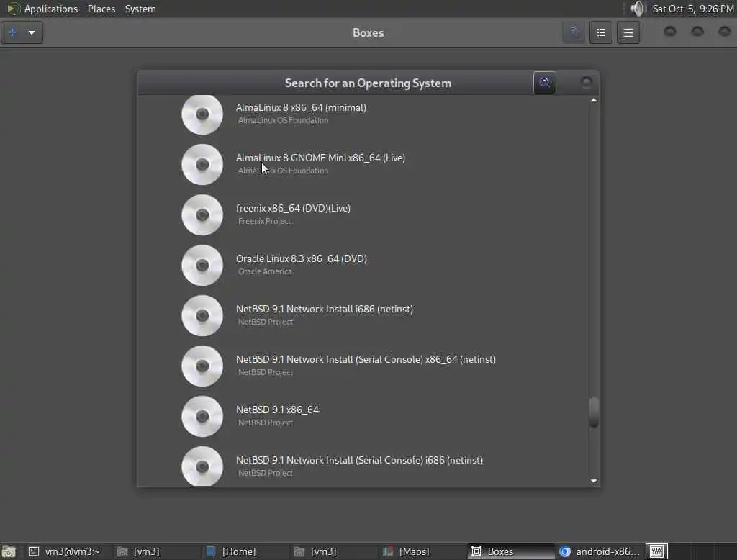Open the Applications menu
Screen dimensions: 737x560
(x=51, y=9)
